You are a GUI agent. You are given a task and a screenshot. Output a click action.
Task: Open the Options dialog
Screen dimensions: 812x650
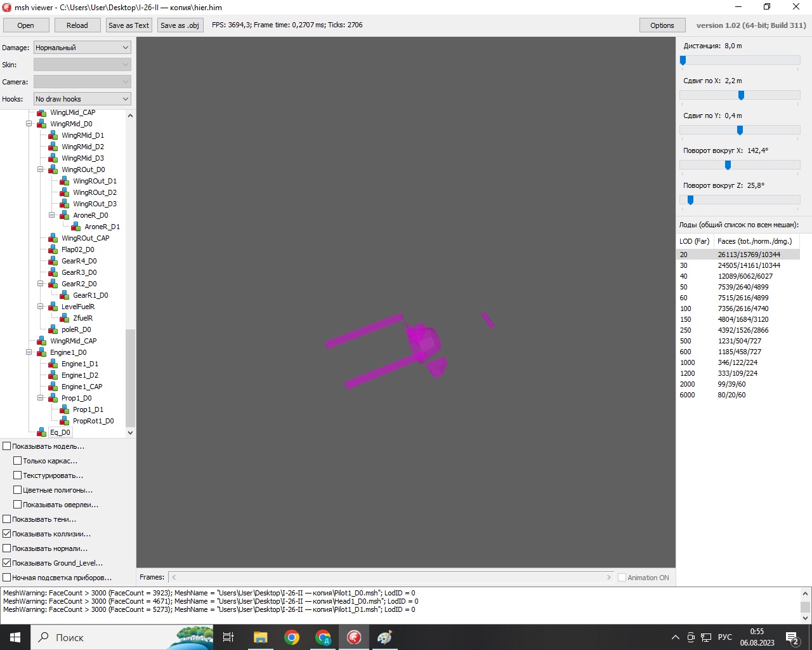pos(662,25)
